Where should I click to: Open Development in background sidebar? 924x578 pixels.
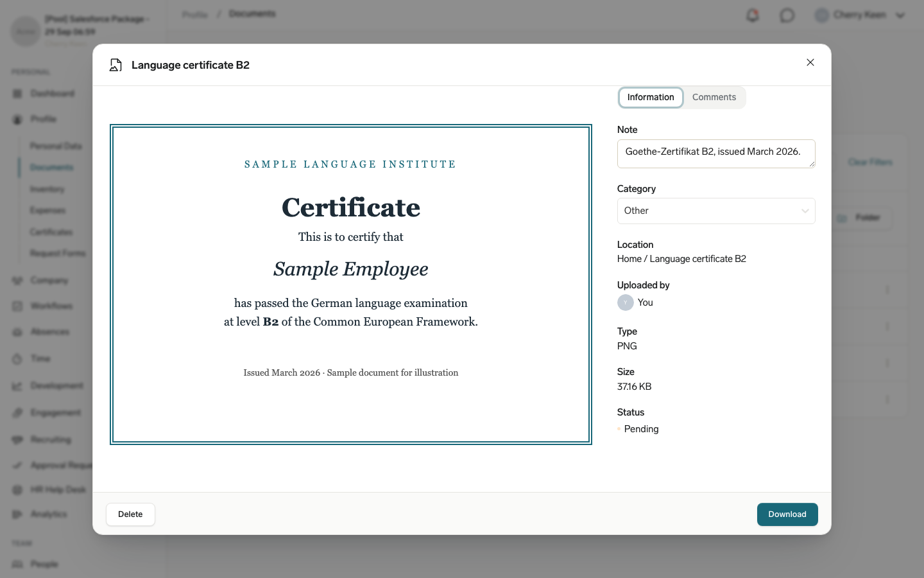click(x=56, y=386)
